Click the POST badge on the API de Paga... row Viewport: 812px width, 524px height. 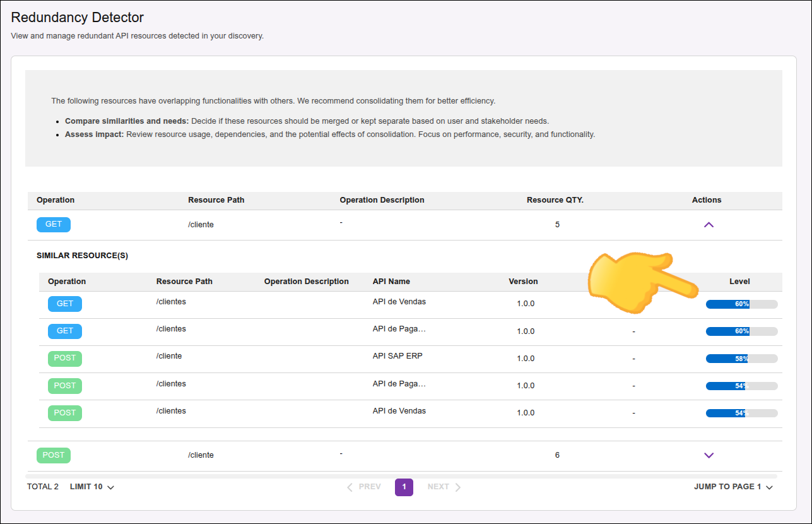(64, 385)
